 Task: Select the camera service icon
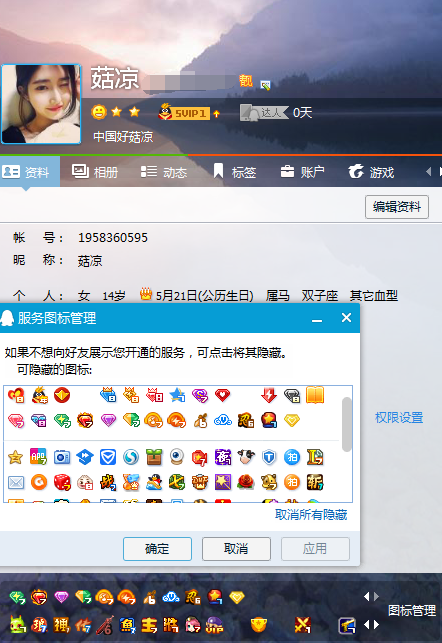[62, 457]
